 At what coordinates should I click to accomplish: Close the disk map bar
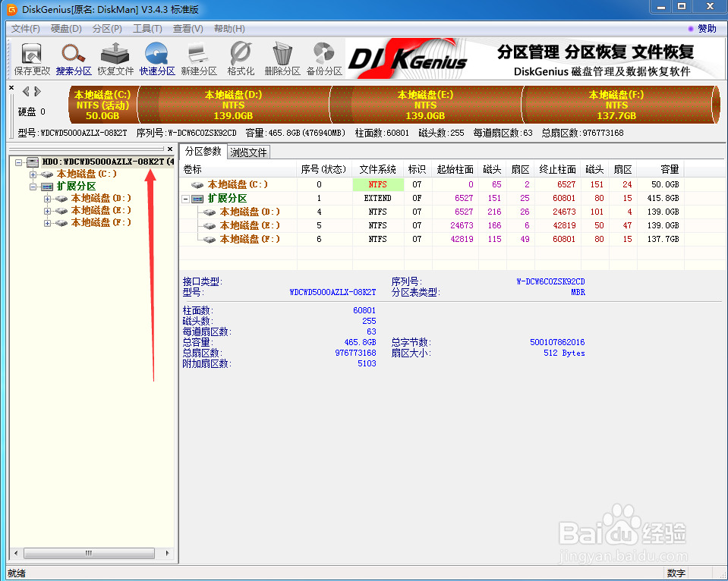pos(11,88)
